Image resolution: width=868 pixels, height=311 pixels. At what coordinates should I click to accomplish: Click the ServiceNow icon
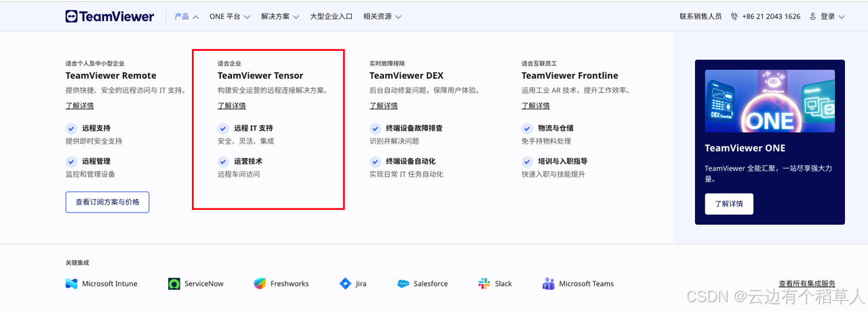click(174, 284)
